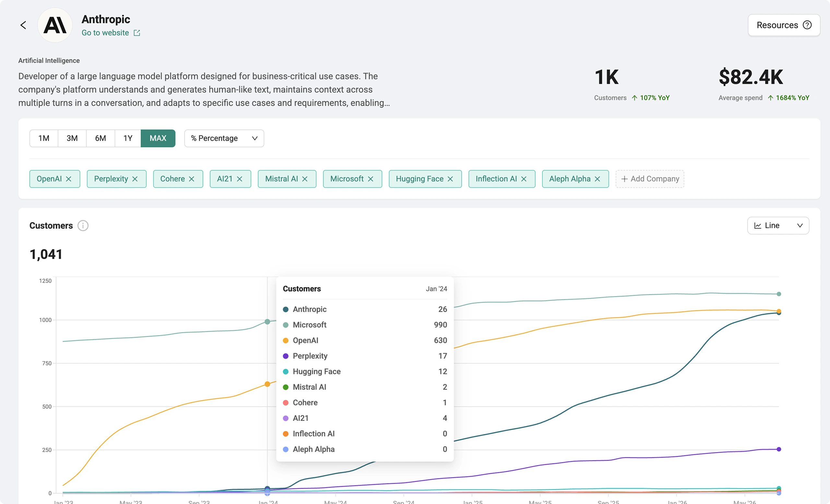Select the 1M time range
Viewport: 830px width, 504px height.
[x=44, y=138]
